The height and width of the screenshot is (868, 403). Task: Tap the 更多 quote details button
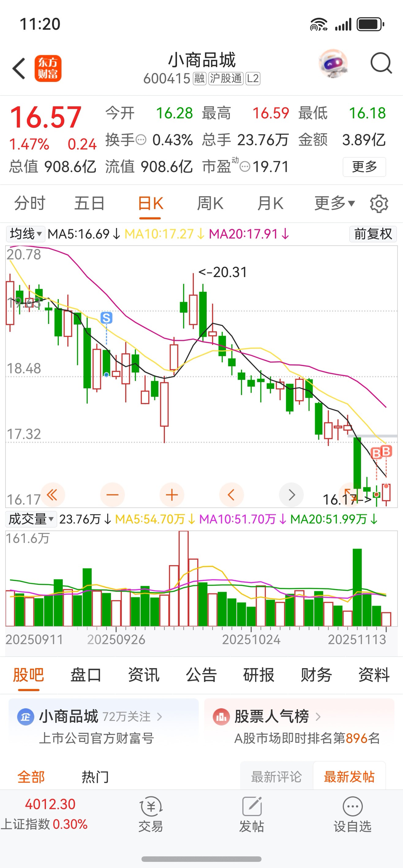(x=364, y=167)
